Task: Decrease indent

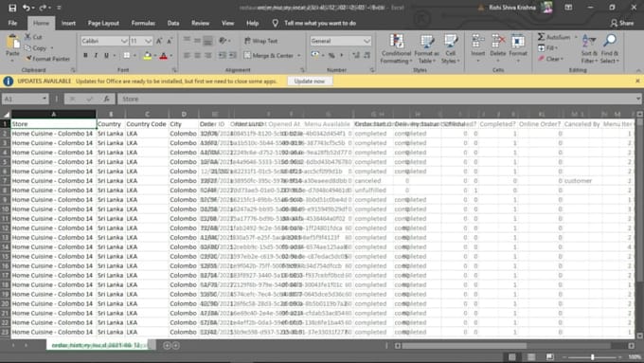Action: (223, 56)
